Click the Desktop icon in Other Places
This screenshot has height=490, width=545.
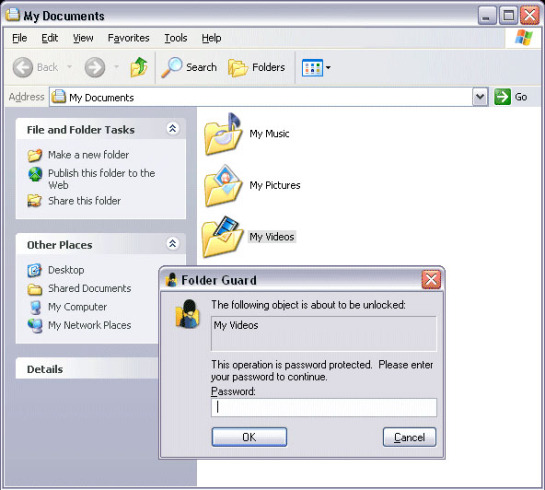pyautogui.click(x=34, y=270)
